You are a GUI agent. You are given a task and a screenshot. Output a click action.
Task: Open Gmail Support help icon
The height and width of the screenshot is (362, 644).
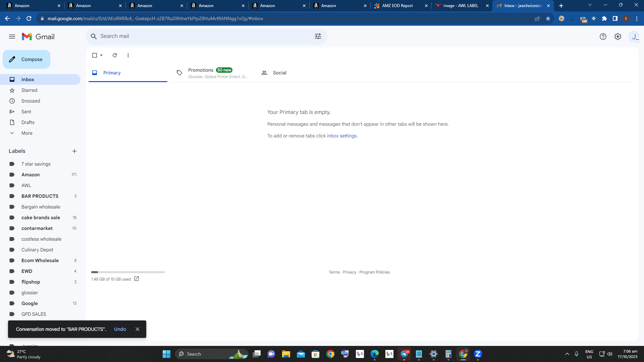coord(603,37)
